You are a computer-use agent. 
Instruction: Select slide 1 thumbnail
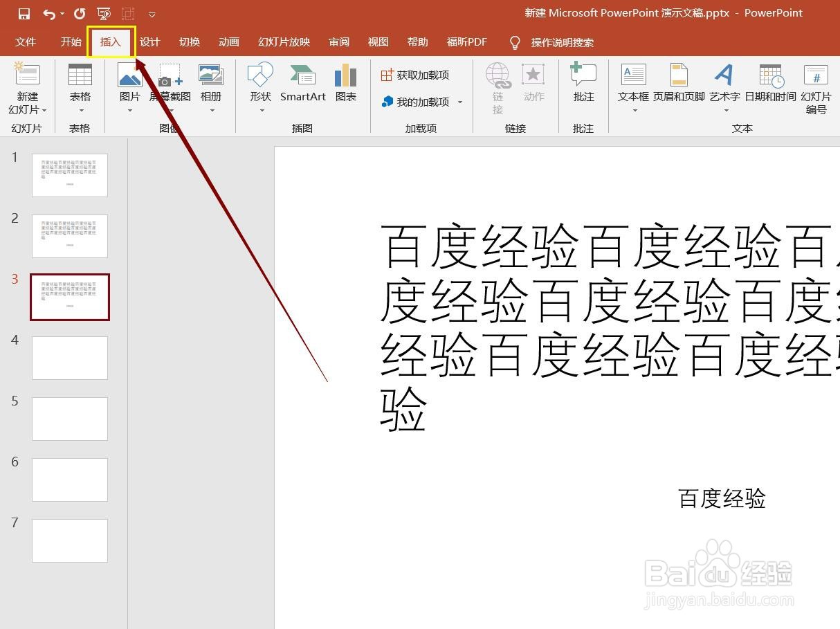coord(70,175)
